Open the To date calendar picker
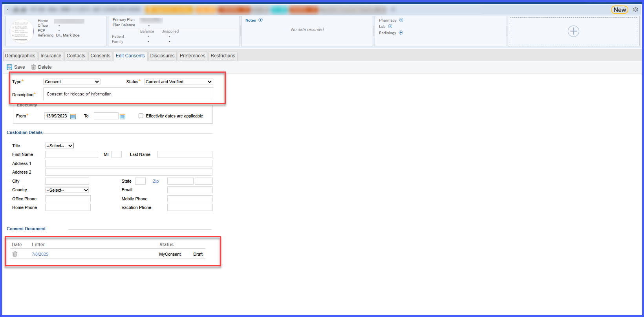 [123, 116]
